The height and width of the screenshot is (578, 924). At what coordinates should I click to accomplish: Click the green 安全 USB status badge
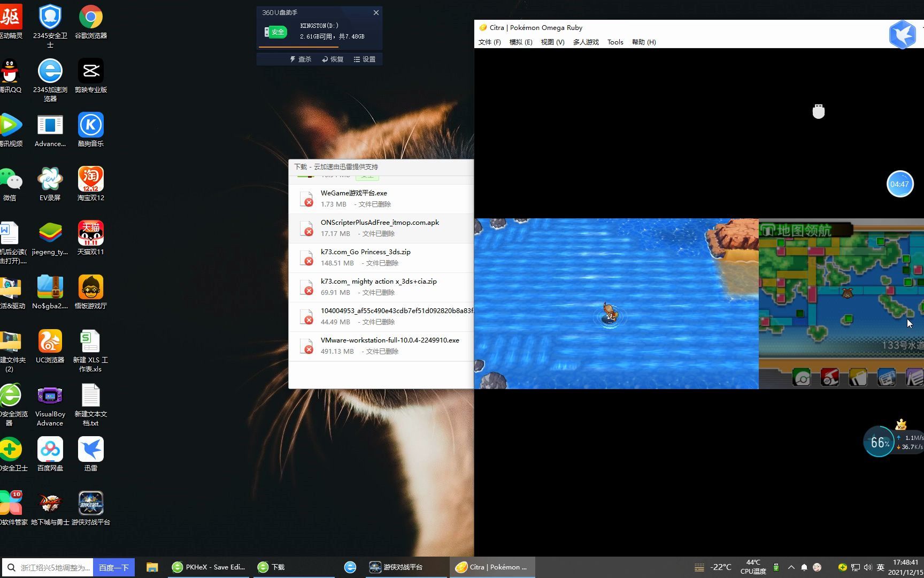275,32
